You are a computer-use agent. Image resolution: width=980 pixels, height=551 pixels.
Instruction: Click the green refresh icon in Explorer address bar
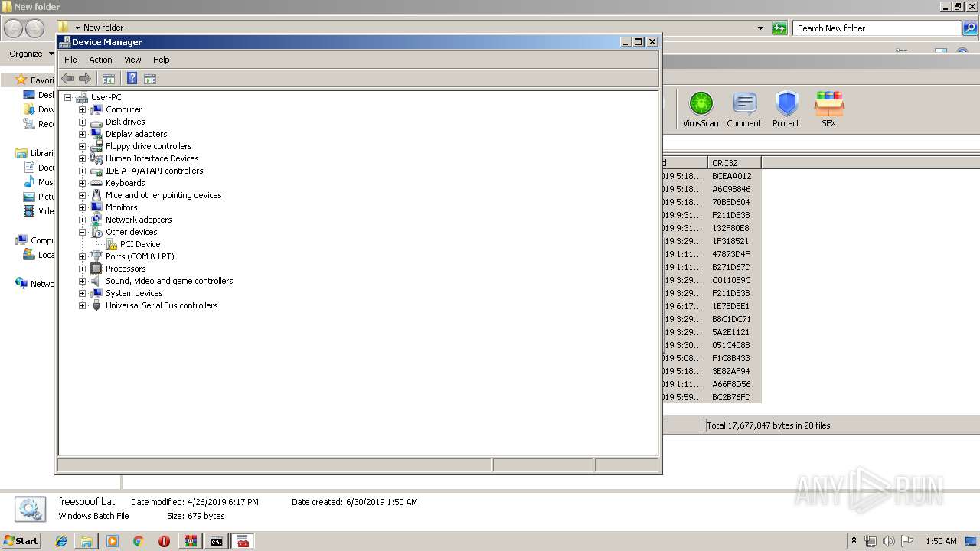pos(779,28)
